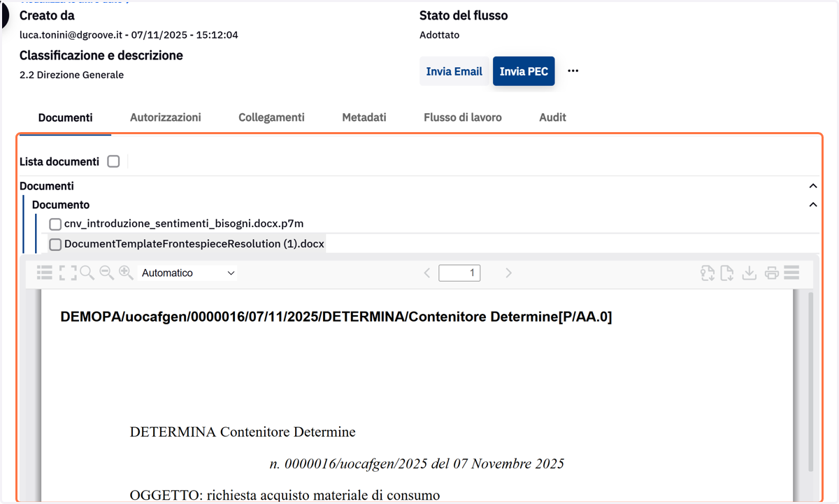Viewport: 839px width, 504px height.
Task: Click the page number input field
Action: pos(459,273)
